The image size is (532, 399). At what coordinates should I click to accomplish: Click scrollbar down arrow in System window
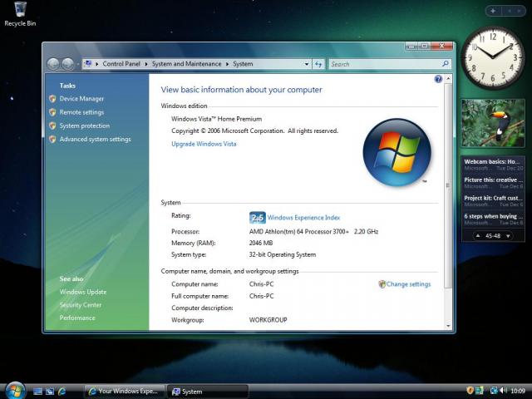point(448,326)
